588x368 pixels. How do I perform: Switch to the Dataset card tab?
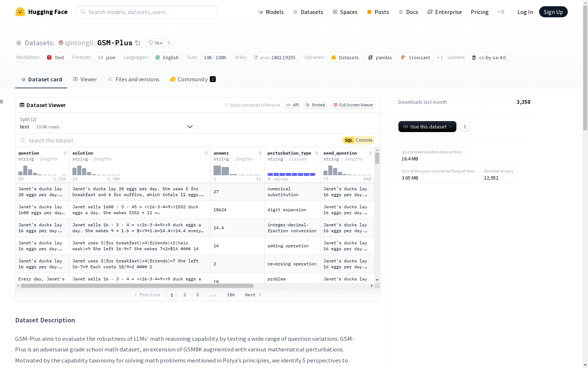tap(41, 79)
